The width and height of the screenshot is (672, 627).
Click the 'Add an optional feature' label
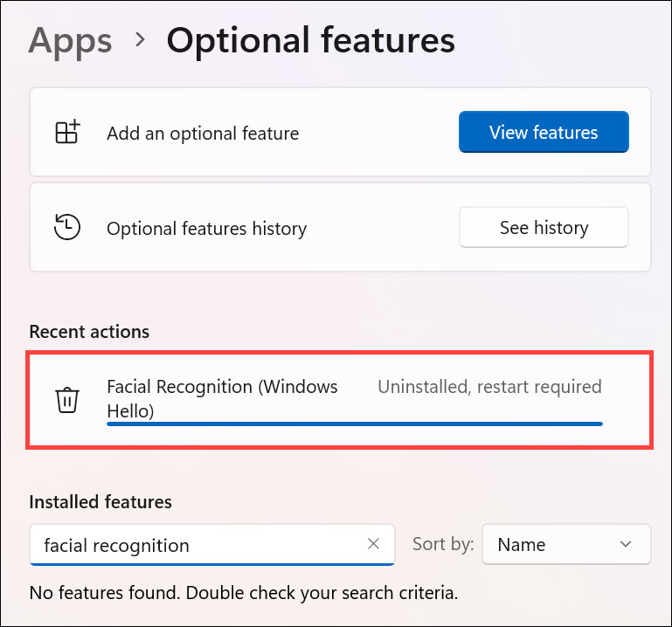coord(203,134)
